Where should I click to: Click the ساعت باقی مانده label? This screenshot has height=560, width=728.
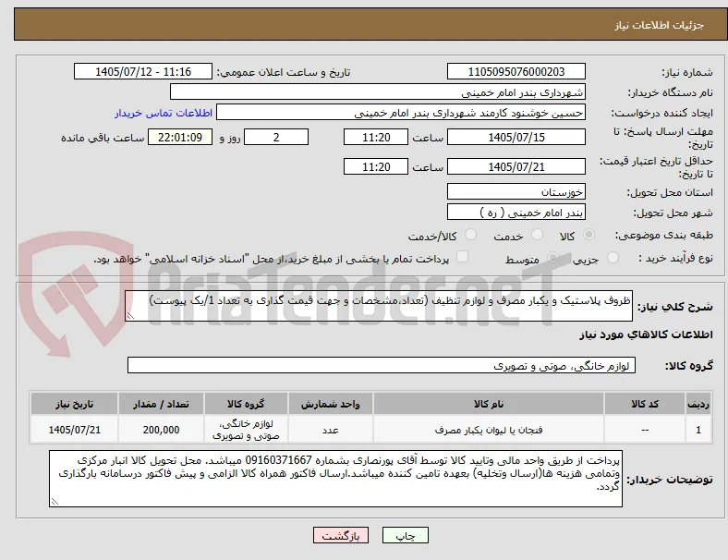[103, 138]
